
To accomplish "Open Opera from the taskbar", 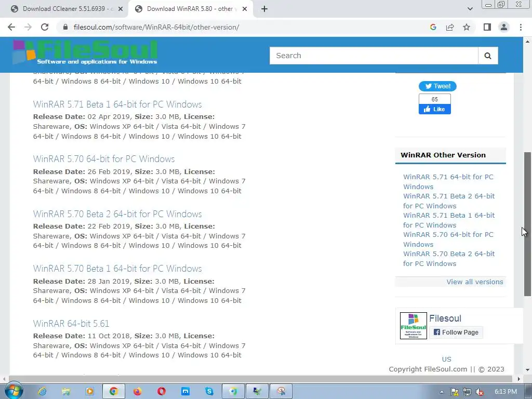I will tap(162, 392).
